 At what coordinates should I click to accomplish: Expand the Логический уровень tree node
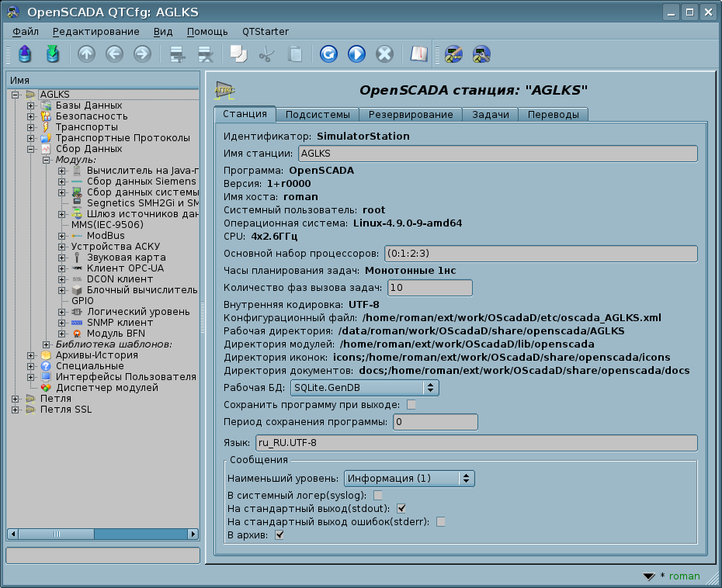[x=61, y=312]
